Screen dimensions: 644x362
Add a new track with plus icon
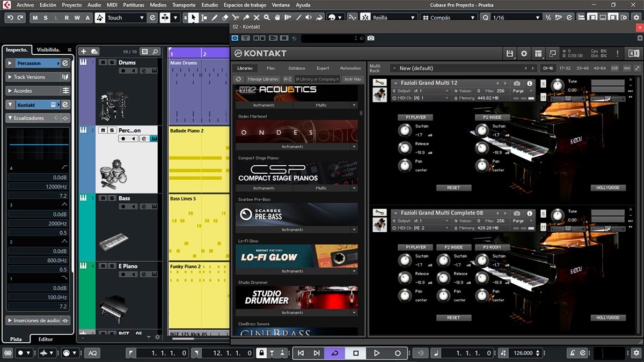point(83,51)
